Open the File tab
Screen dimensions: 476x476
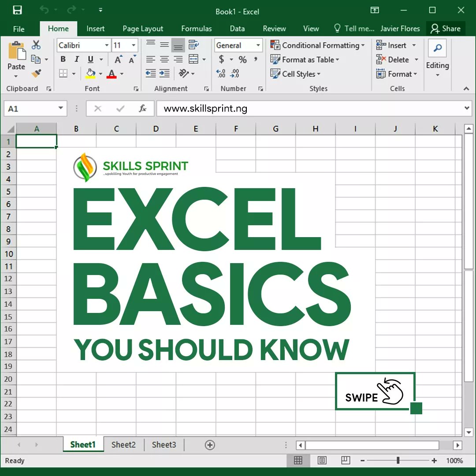coord(19,29)
